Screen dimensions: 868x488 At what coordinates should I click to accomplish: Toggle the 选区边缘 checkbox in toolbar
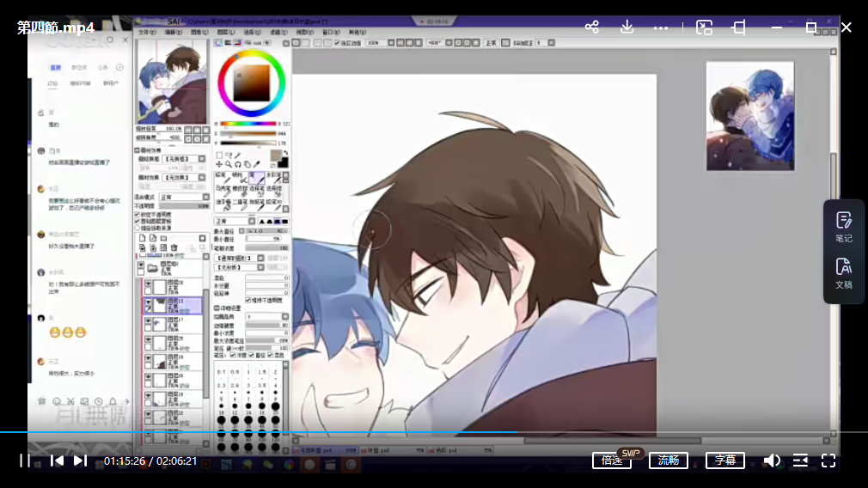pyautogui.click(x=337, y=43)
